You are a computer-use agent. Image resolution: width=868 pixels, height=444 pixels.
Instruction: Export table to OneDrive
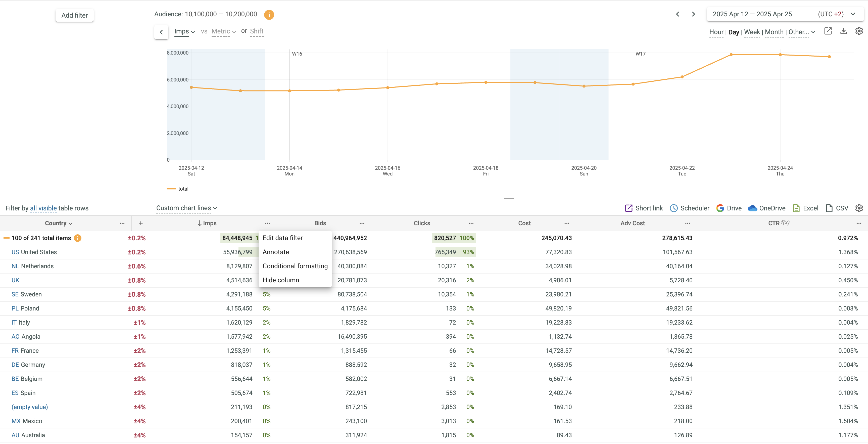point(766,208)
